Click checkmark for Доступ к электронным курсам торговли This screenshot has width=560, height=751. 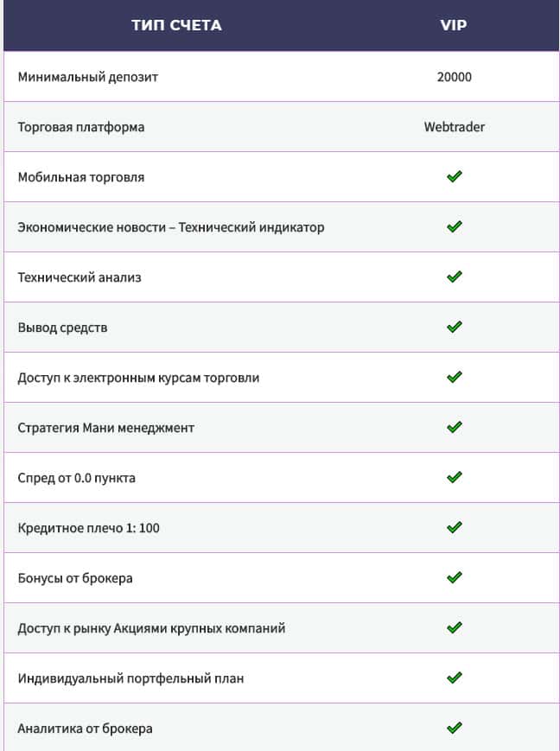click(454, 377)
